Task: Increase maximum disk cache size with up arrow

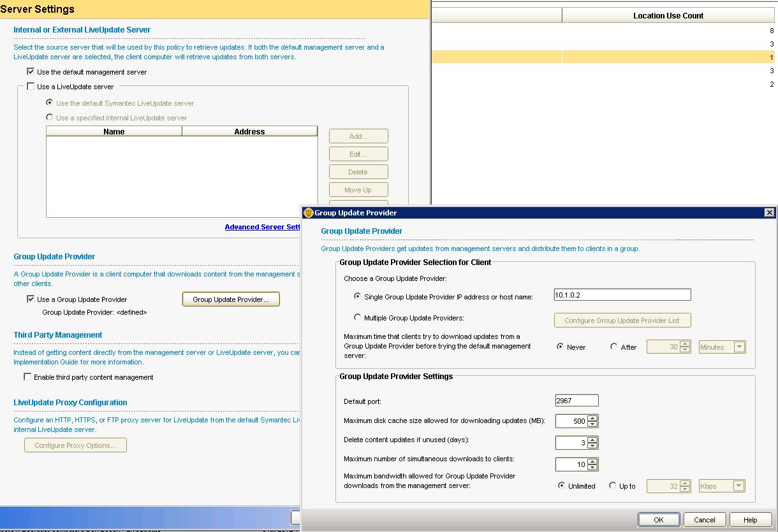Action: point(593,418)
